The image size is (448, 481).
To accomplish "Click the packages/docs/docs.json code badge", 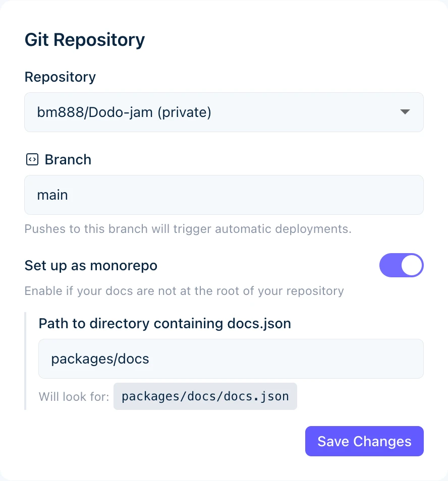I will point(205,396).
